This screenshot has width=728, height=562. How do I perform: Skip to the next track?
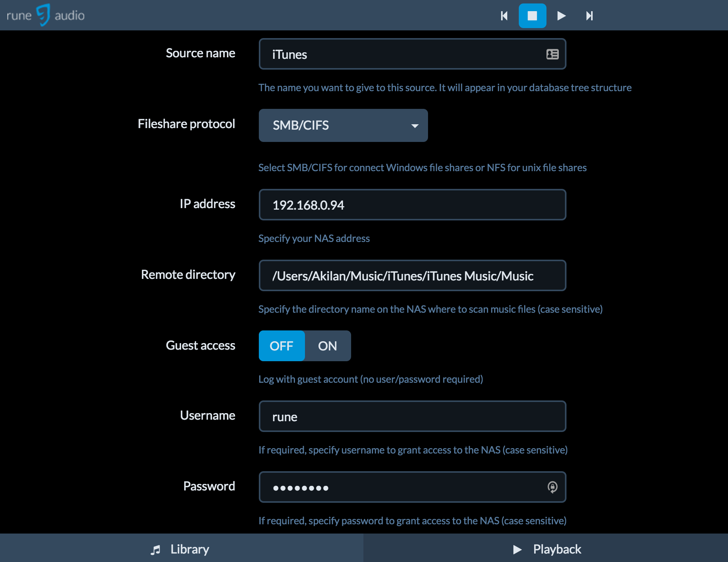(589, 16)
